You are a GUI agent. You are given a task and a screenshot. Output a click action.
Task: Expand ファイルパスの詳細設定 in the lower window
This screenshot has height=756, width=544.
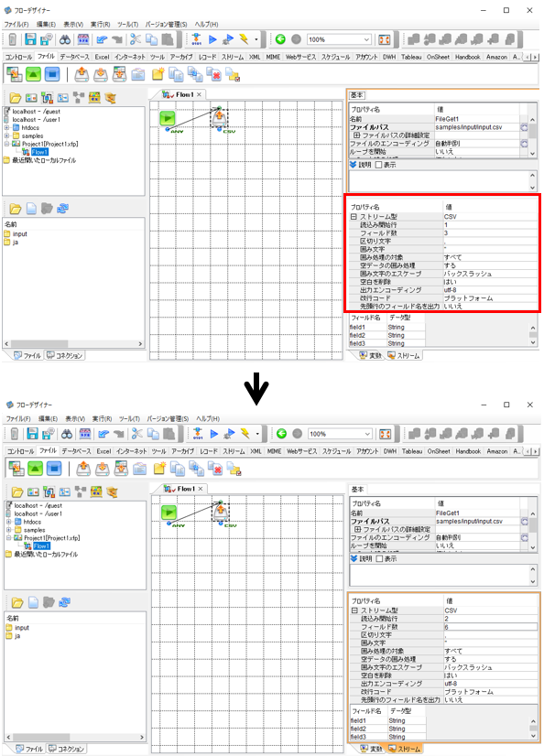click(x=357, y=529)
